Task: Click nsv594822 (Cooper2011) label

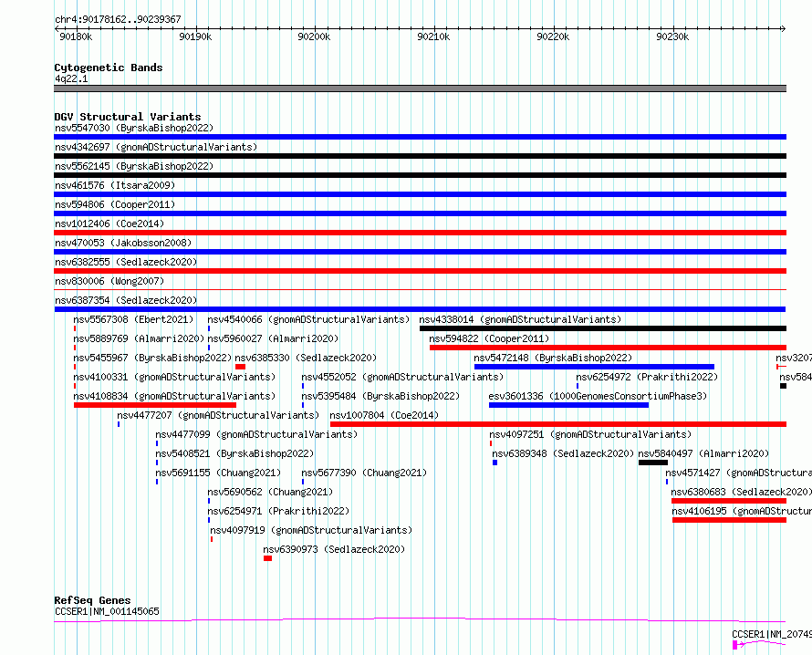Action: click(489, 338)
